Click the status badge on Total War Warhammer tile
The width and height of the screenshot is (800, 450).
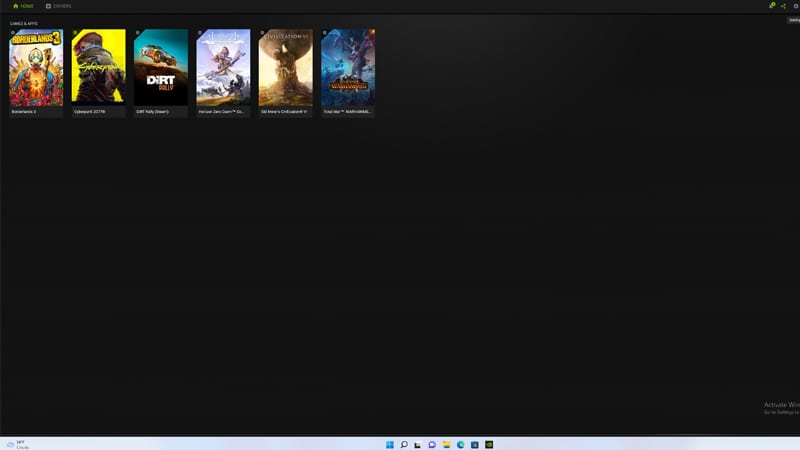(x=325, y=33)
